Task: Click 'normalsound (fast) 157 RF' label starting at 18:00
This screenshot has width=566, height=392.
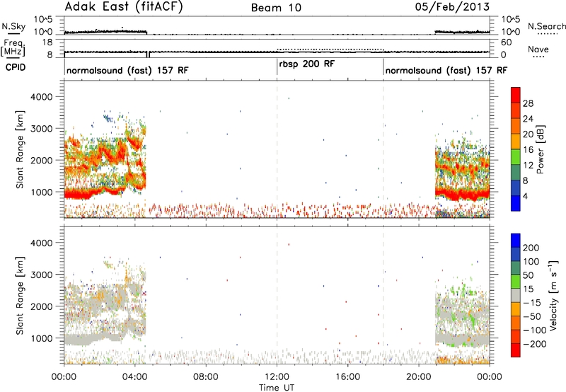Action: (x=446, y=70)
